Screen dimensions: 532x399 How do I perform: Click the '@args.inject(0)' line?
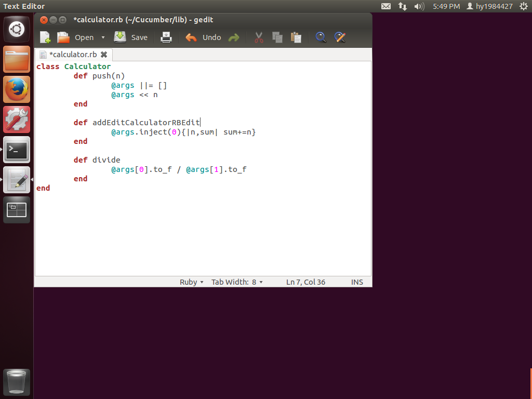pyautogui.click(x=183, y=132)
